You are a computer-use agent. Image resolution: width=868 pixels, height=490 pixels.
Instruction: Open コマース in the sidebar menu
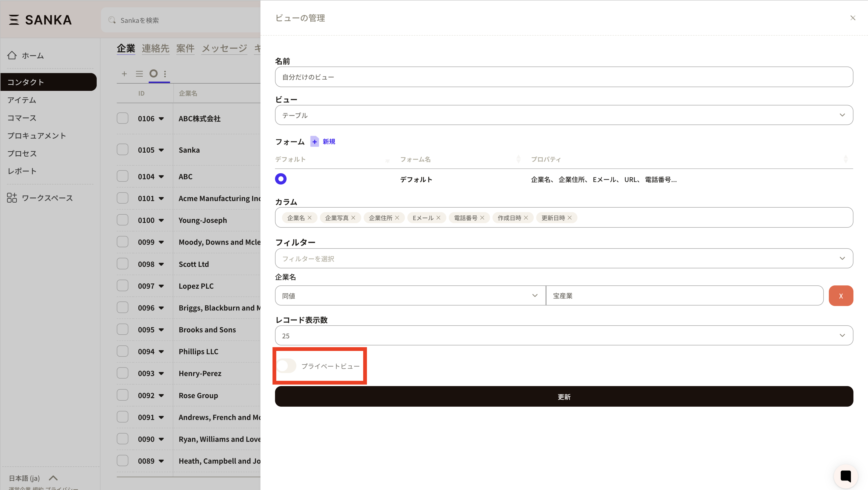22,118
